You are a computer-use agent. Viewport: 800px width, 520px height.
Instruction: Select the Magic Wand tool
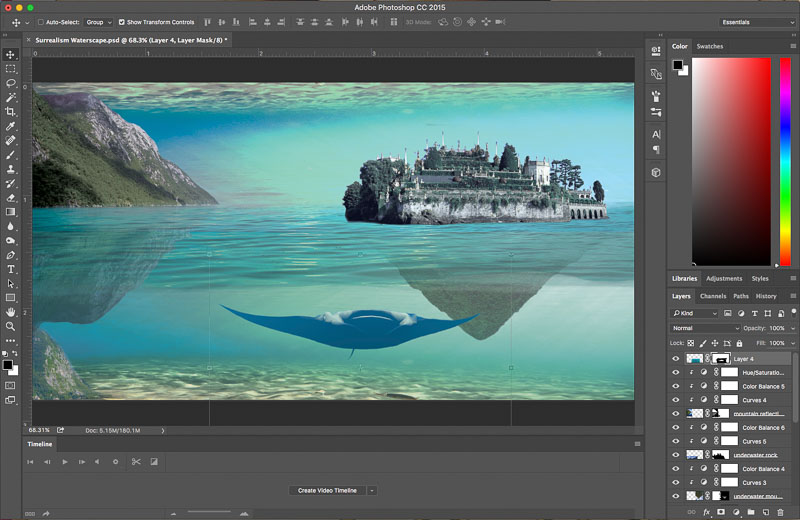tap(10, 97)
